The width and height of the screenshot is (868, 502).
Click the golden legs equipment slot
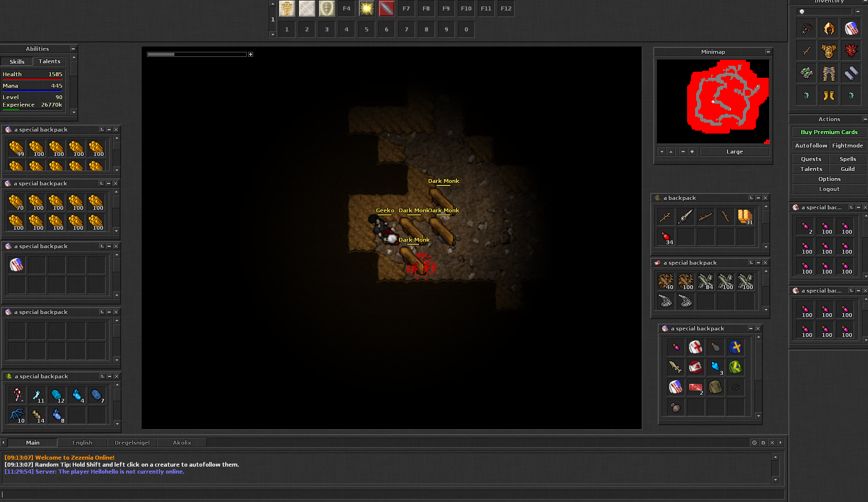829,73
